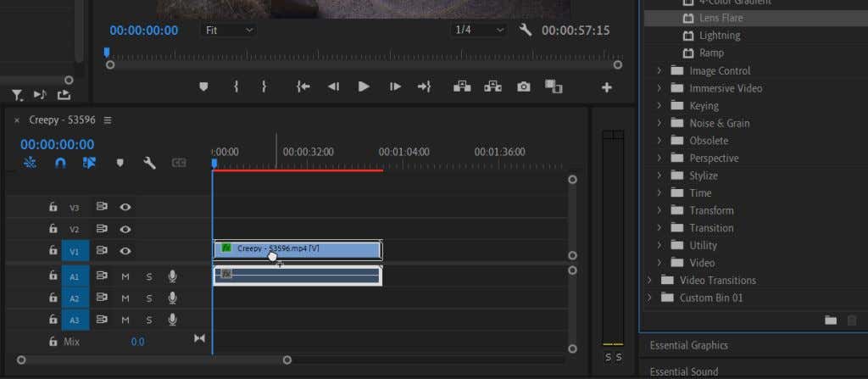The image size is (868, 379).
Task: Open Timeline Display Settings wrench
Action: point(149,164)
